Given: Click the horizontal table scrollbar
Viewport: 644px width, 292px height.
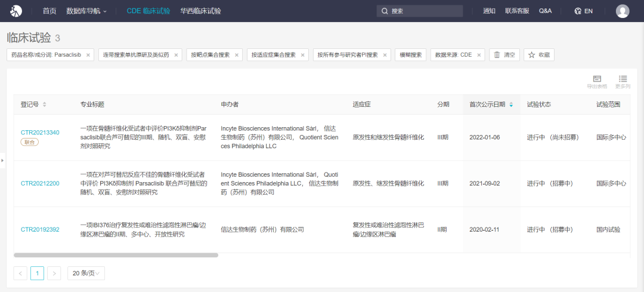Looking at the screenshot, I should click(116, 255).
